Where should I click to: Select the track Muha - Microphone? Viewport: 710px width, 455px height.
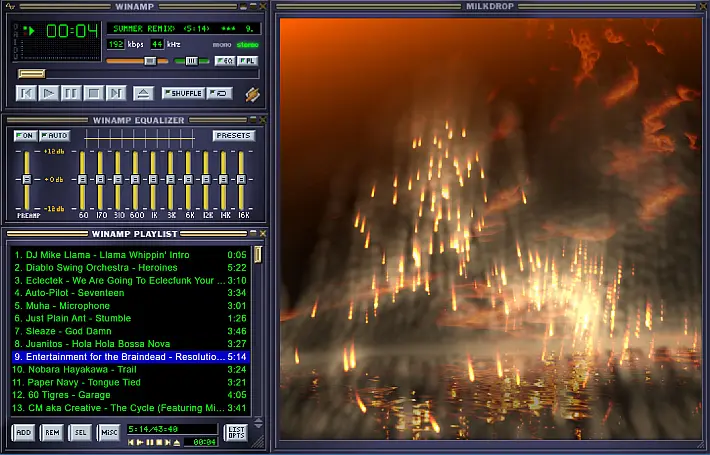[130, 306]
